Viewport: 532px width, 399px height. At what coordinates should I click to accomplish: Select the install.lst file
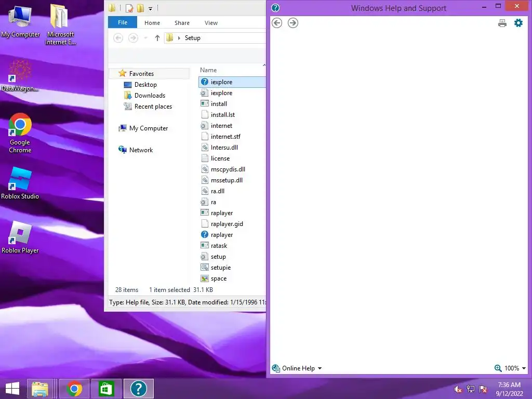(222, 114)
